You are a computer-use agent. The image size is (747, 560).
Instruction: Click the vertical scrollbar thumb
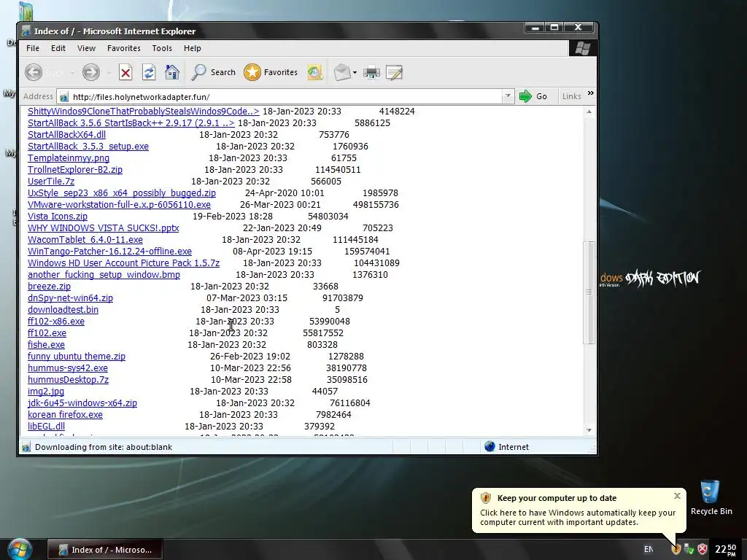click(x=589, y=292)
